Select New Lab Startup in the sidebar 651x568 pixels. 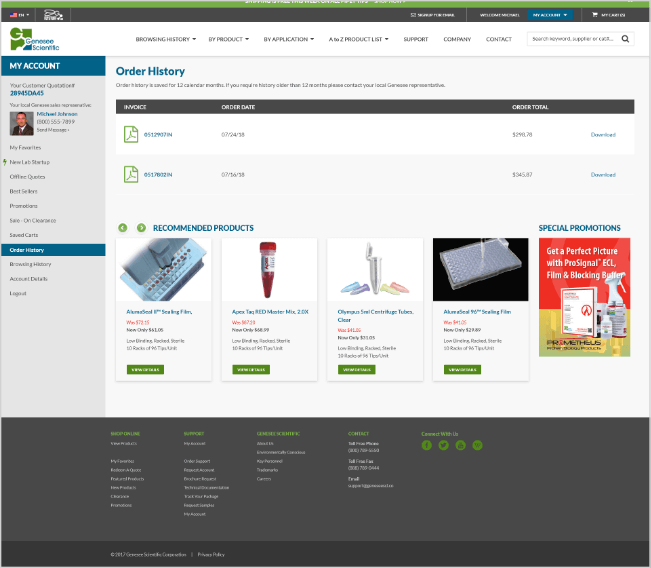pos(29,162)
